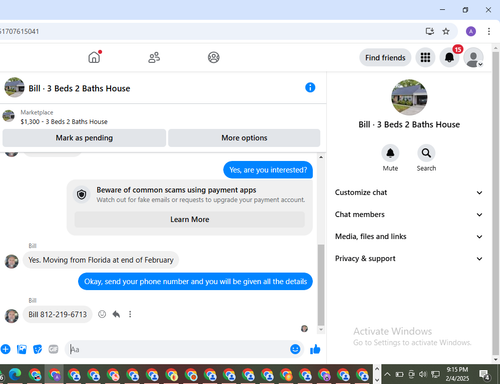This screenshot has width=500, height=384.
Task: Click the install app icon in address bar
Action: [x=430, y=31]
